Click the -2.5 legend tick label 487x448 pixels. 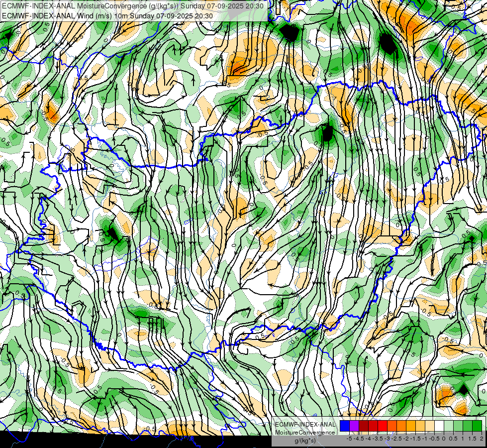coord(396,439)
